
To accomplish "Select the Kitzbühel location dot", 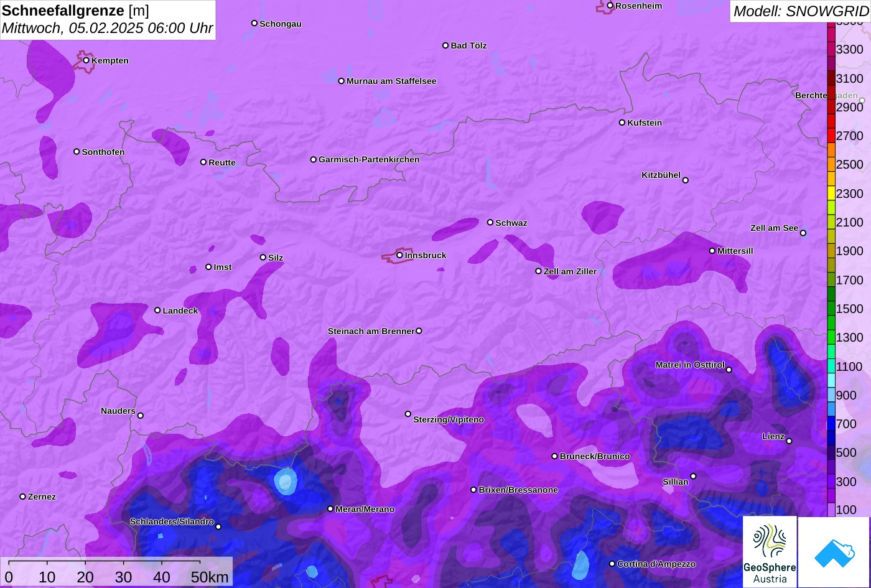I will [x=686, y=180].
